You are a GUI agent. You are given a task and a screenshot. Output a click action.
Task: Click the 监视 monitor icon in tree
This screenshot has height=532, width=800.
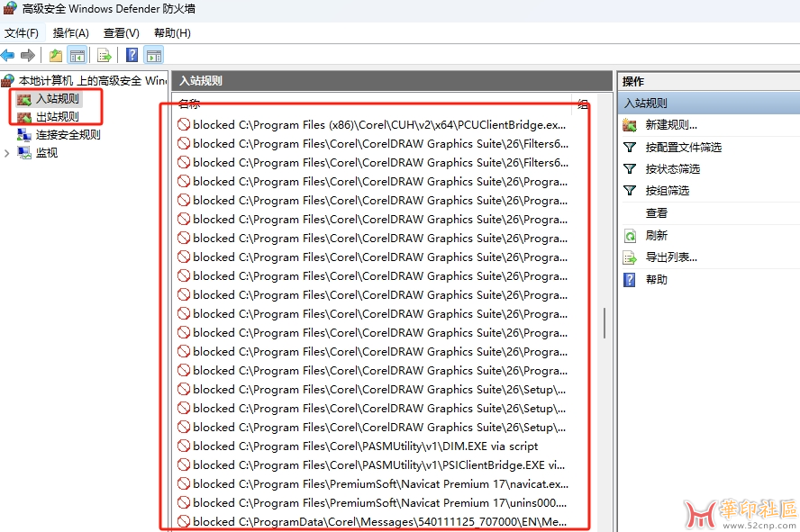[x=24, y=152]
